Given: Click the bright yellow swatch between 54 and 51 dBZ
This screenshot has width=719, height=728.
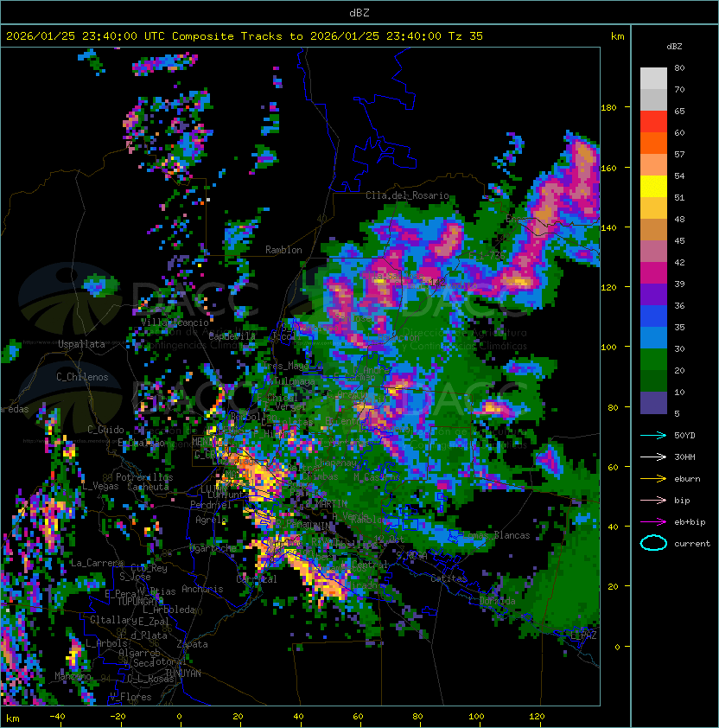Looking at the screenshot, I should tap(653, 187).
